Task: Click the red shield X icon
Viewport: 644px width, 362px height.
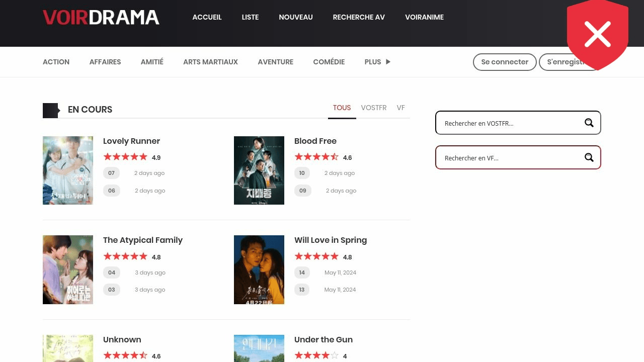Action: coord(598,35)
